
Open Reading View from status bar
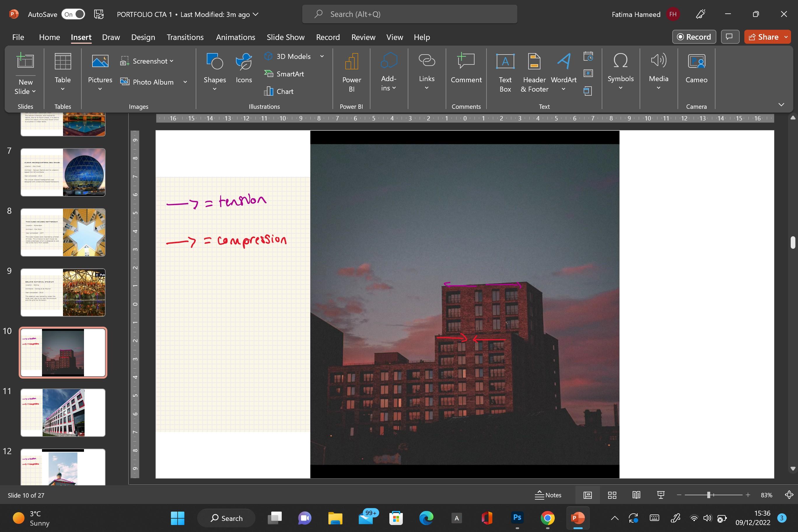tap(636, 495)
